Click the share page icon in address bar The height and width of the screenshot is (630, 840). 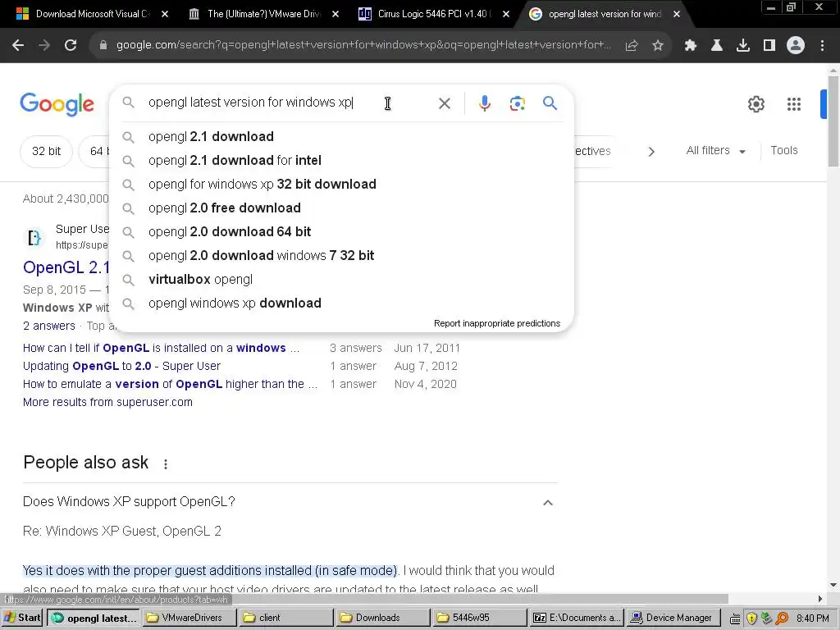632,46
